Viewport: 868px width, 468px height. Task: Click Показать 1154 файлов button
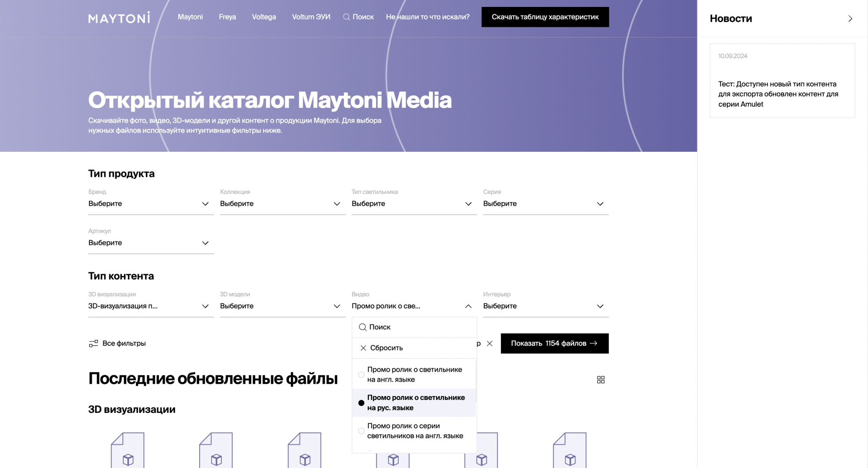click(x=555, y=344)
